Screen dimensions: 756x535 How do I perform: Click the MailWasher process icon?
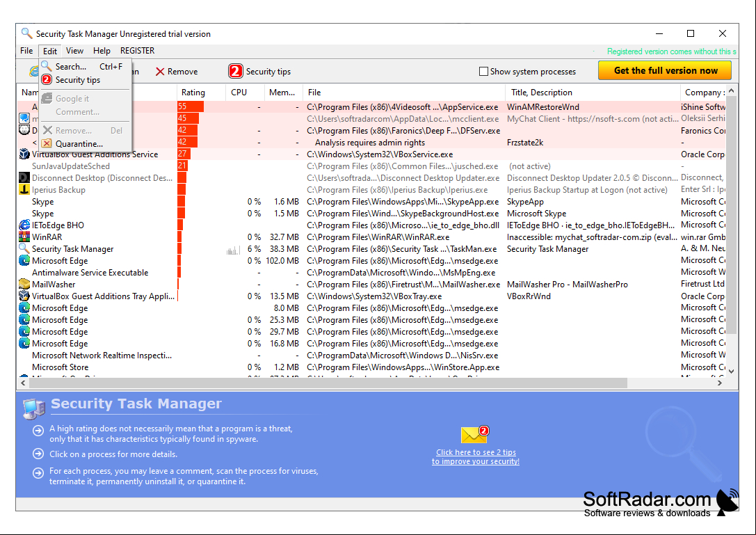(x=24, y=284)
